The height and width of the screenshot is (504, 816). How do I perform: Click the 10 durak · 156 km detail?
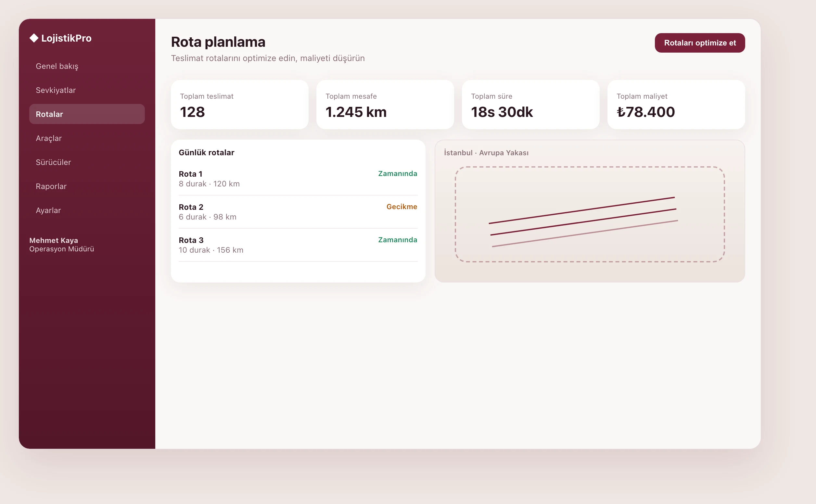point(211,250)
